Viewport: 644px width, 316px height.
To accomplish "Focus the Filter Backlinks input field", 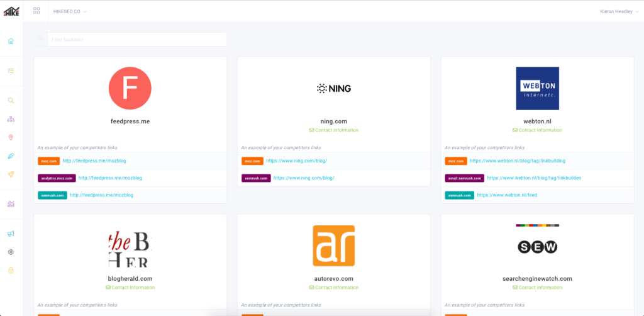I will (x=137, y=40).
